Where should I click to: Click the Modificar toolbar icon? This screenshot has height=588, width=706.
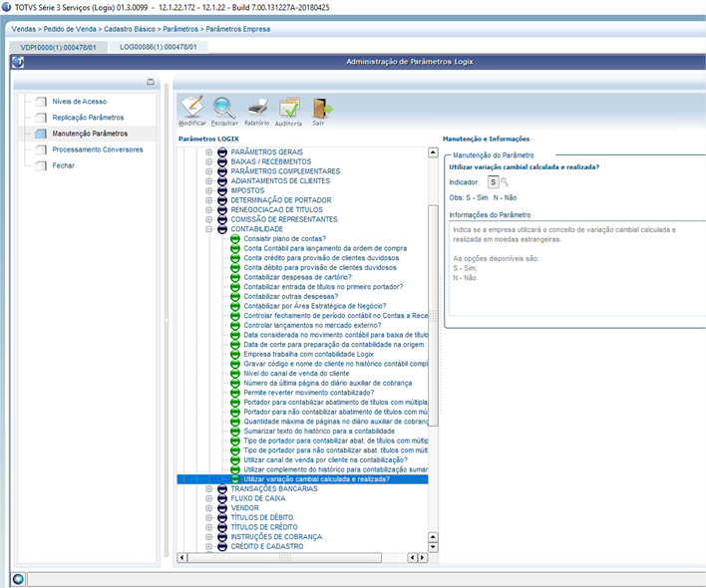192,108
